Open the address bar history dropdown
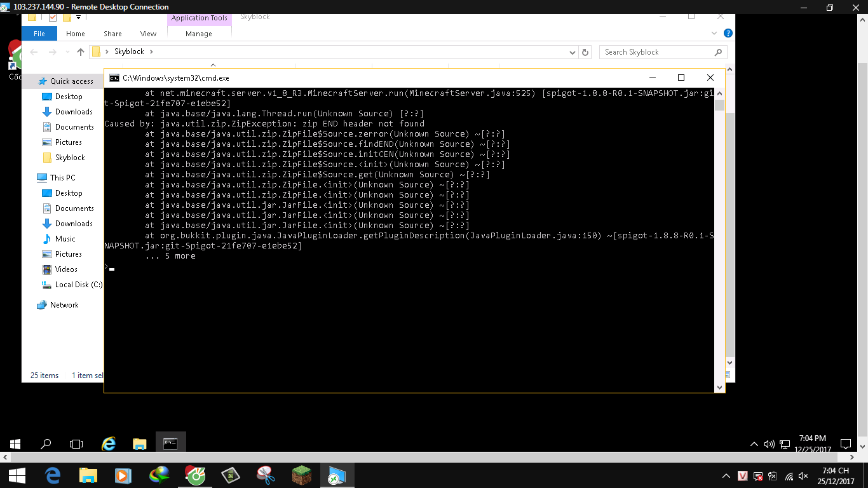This screenshot has width=868, height=488. coord(572,52)
